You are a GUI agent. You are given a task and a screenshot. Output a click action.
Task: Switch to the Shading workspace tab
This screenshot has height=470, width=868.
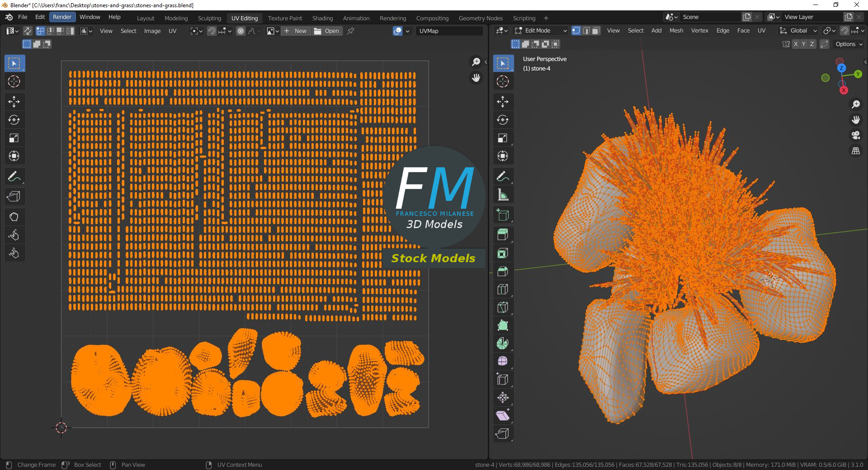click(322, 18)
